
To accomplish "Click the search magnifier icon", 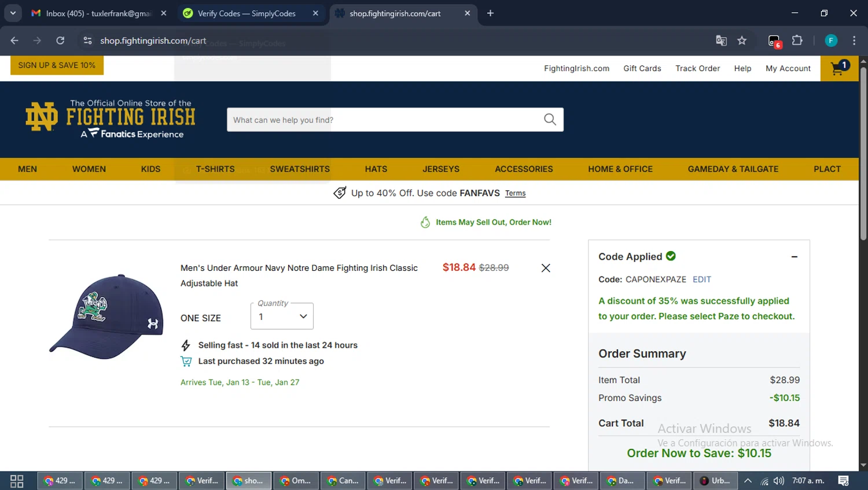I will coord(550,120).
